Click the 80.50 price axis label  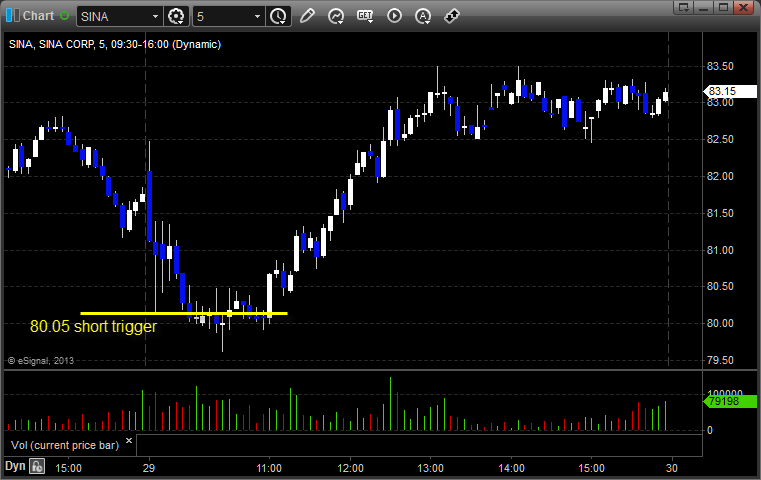[720, 286]
